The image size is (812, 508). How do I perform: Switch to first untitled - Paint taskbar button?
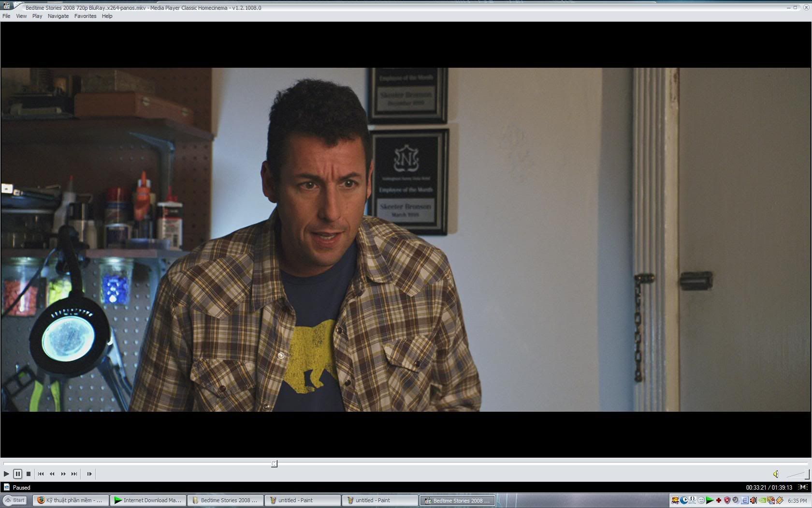click(303, 500)
